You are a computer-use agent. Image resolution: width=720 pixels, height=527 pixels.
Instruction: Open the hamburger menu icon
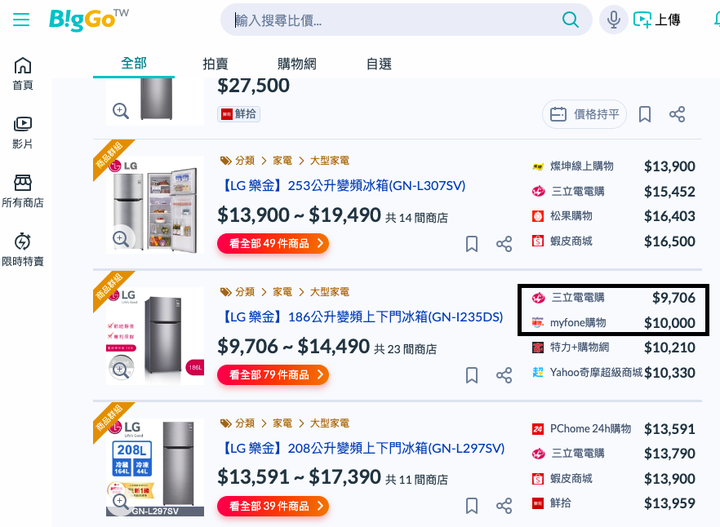(x=21, y=20)
